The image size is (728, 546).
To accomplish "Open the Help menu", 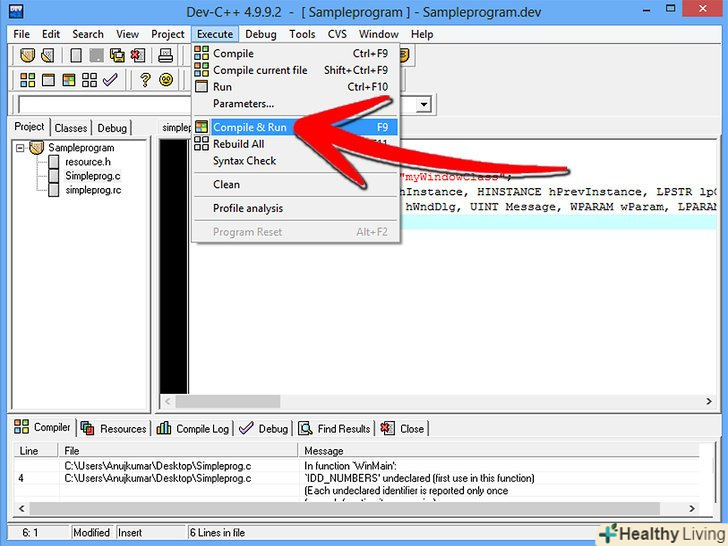I will [422, 34].
